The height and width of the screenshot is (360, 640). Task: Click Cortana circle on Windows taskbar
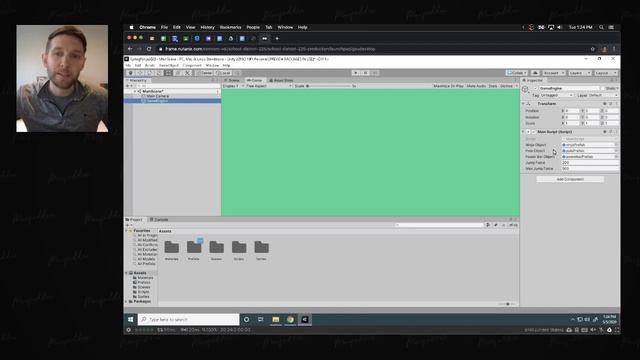coord(247,320)
